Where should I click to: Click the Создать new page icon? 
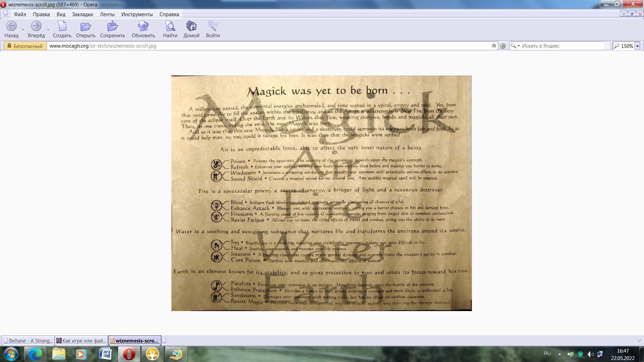62,26
